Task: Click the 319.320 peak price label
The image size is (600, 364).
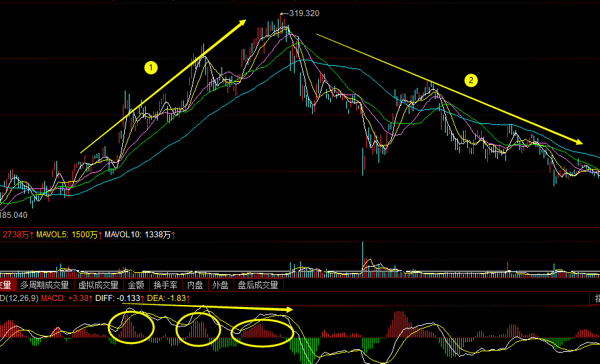Action: [x=303, y=13]
